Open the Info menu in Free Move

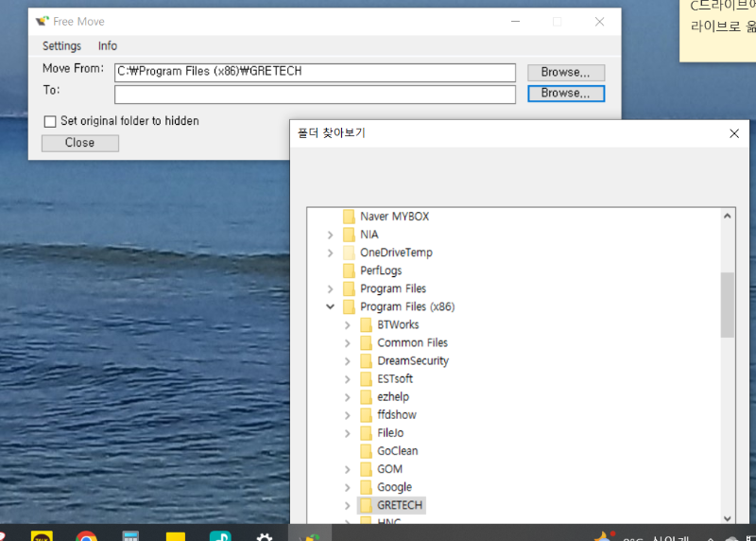[x=108, y=45]
